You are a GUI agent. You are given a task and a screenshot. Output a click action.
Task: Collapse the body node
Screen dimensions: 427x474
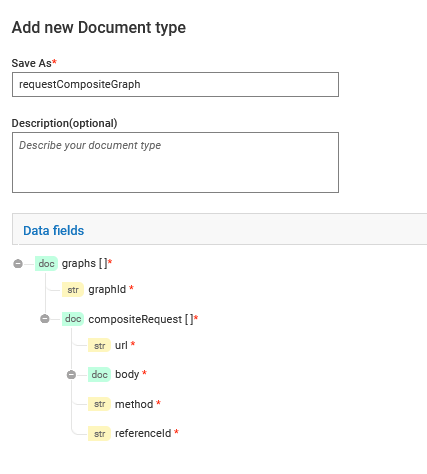(71, 375)
